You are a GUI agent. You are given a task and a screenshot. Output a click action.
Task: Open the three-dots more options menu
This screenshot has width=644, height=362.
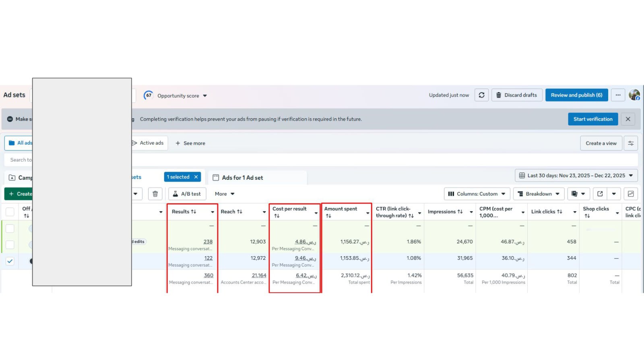coord(618,95)
